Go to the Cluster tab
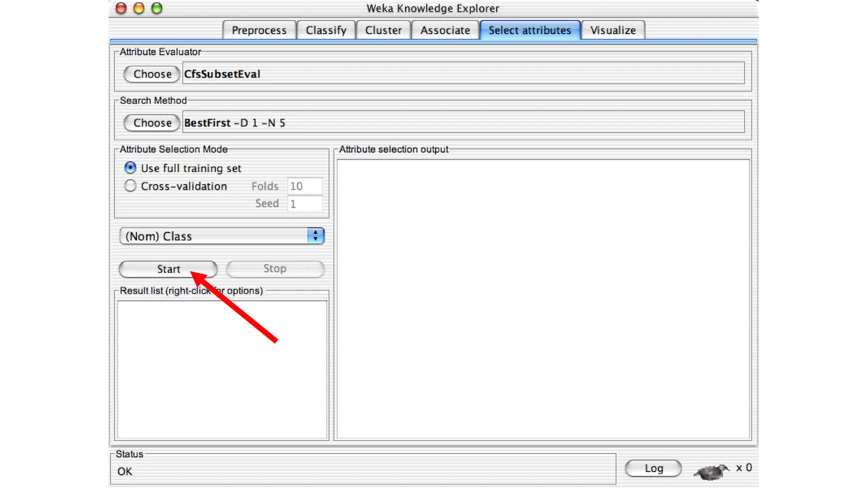This screenshot has height=488, width=868. point(383,30)
